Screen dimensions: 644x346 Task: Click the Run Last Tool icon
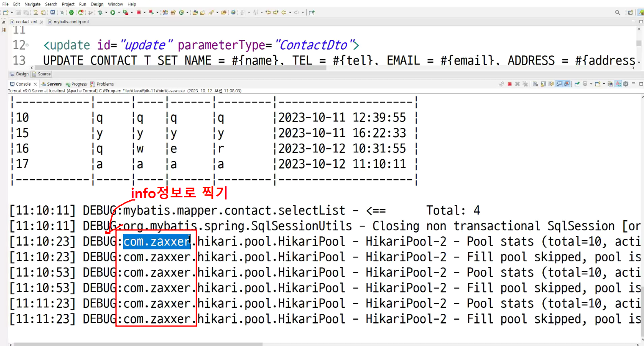tap(125, 12)
